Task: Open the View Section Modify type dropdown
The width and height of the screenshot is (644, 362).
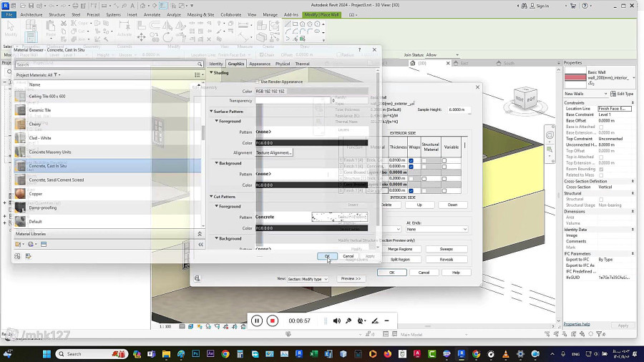Action: [x=308, y=279]
